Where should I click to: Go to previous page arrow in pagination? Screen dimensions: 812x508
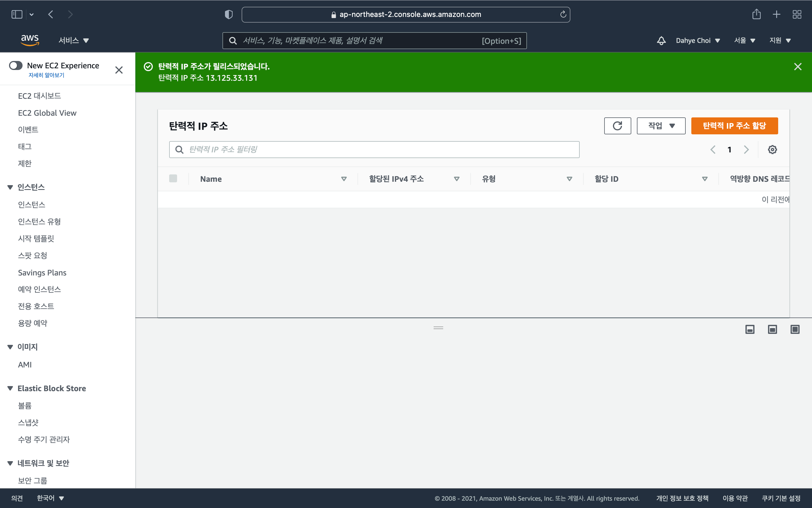click(x=713, y=150)
